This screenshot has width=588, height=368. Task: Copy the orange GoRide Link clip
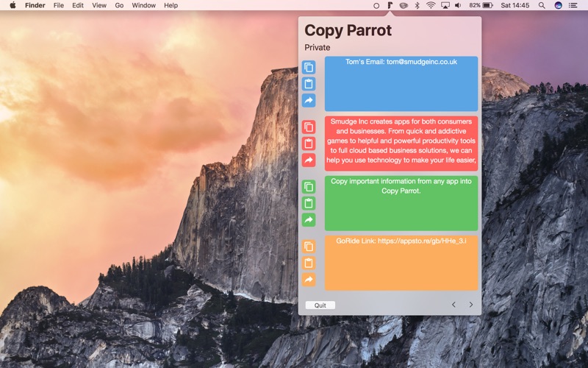tap(309, 247)
